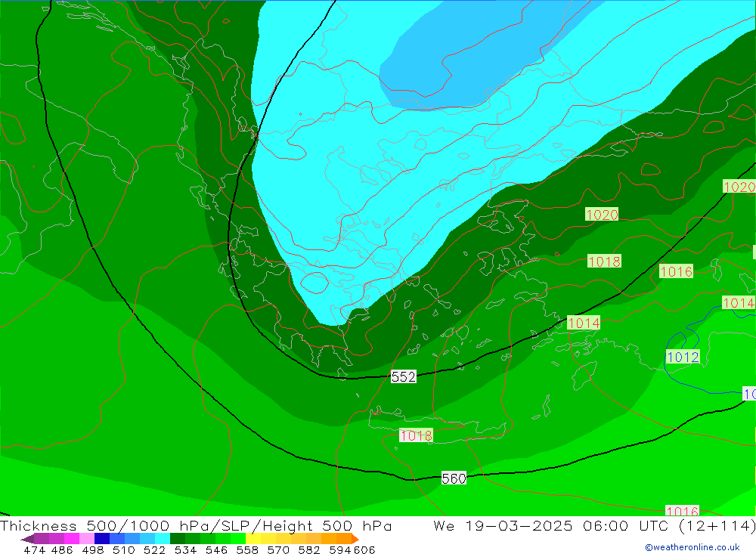Select the yellow legend swatch next to 558

point(253,539)
